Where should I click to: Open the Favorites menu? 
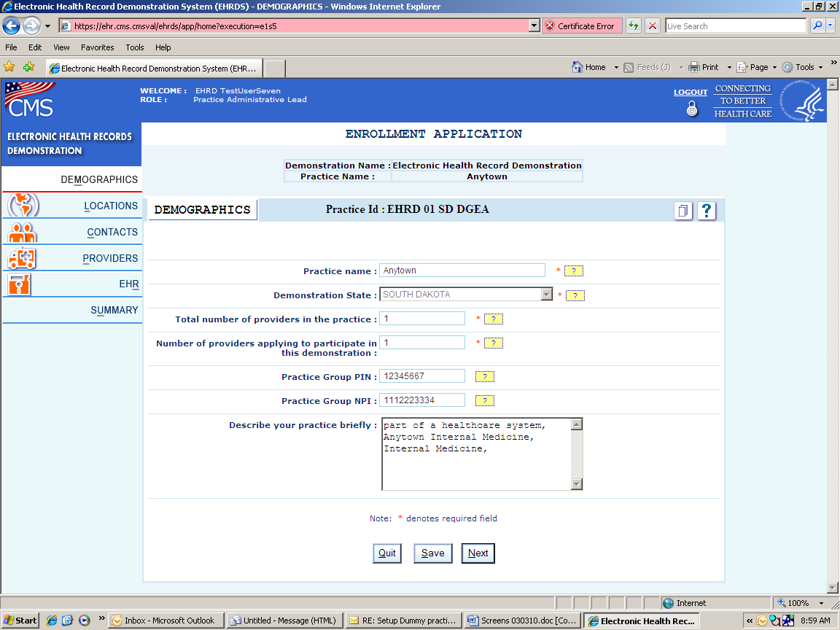pos(98,47)
